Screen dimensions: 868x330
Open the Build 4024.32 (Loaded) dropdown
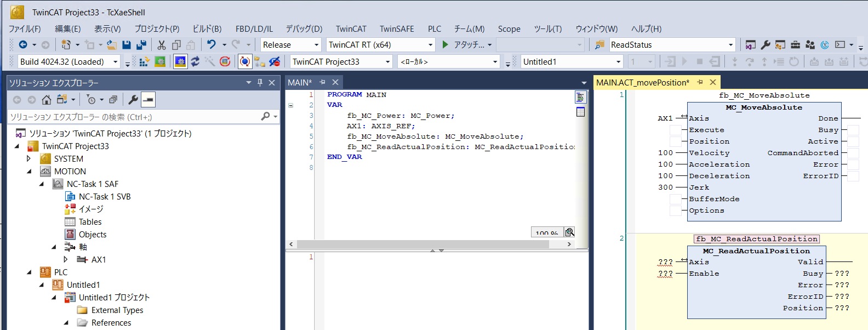pyautogui.click(x=116, y=62)
